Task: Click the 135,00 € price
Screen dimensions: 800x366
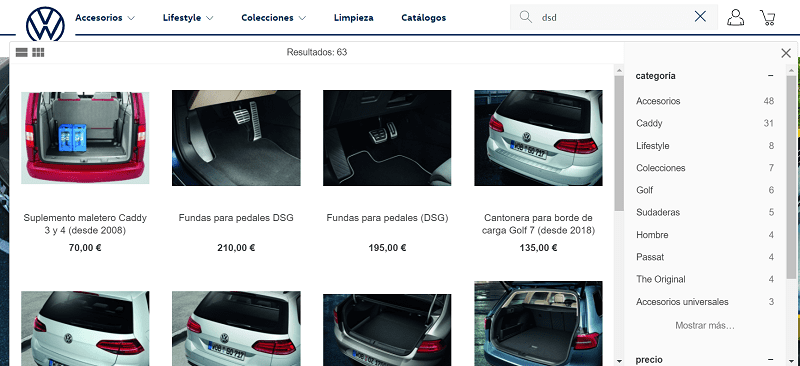Action: [538, 248]
